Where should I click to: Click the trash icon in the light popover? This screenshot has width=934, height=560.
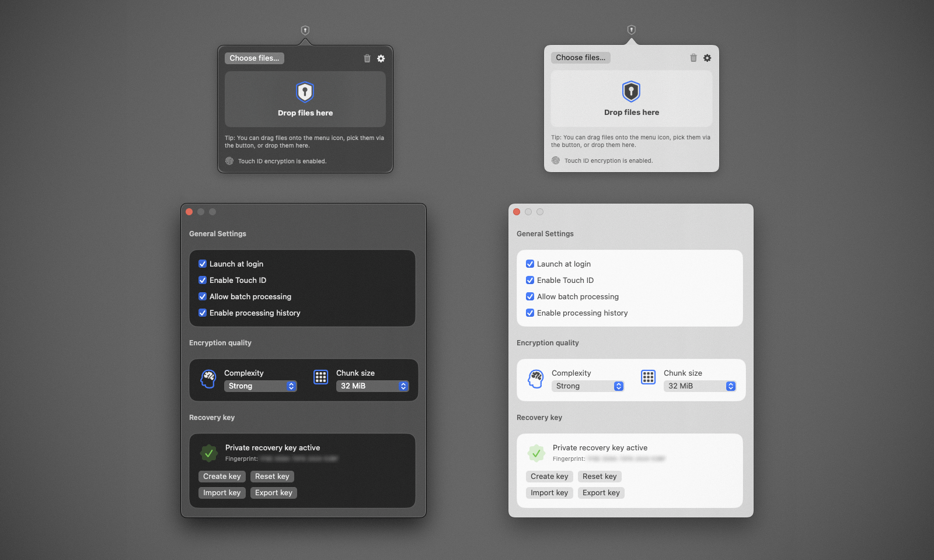point(693,58)
